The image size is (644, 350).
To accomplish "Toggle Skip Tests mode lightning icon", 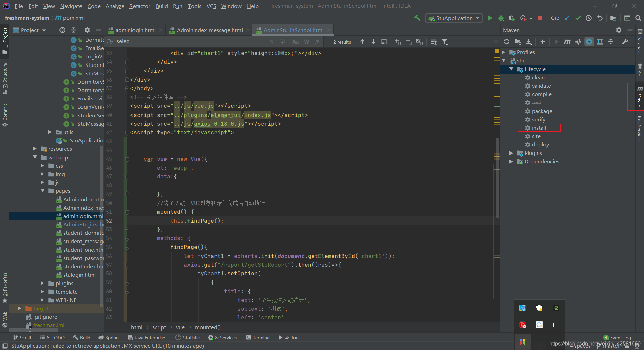I will pos(589,42).
